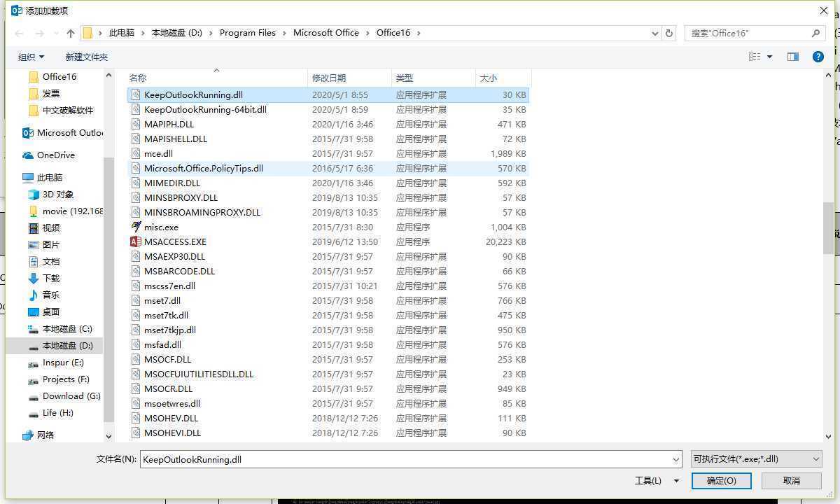Open 网络 network in the sidebar
Image resolution: width=840 pixels, height=504 pixels.
tap(38, 435)
